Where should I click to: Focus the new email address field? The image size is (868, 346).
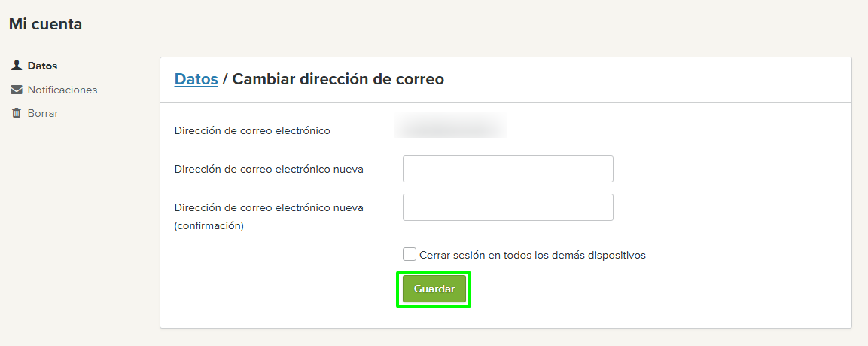point(507,169)
